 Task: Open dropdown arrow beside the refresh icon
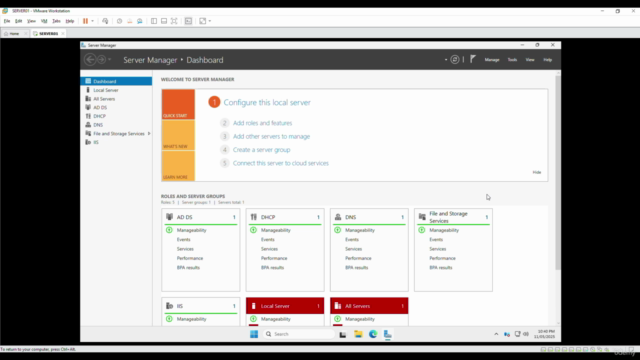[446, 60]
